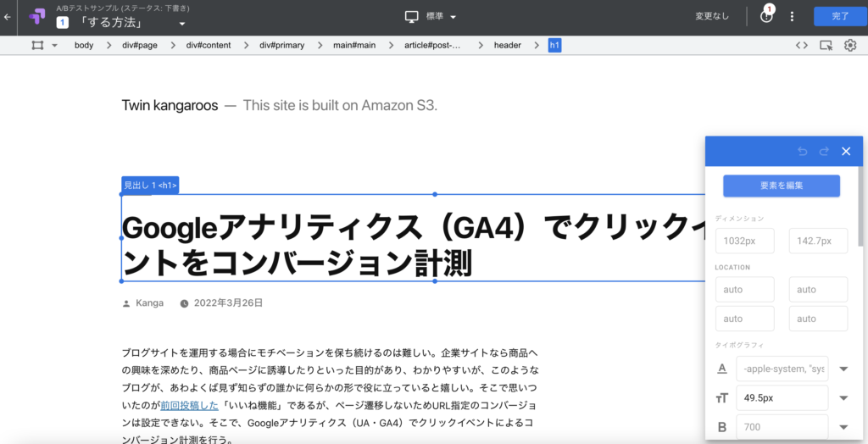
Task: Select main#main in the breadcrumb
Action: coord(354,46)
